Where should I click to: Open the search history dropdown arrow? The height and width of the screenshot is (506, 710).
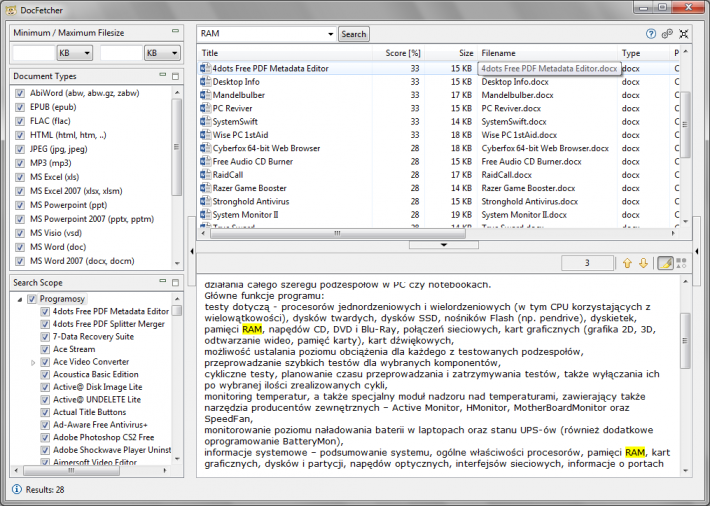(x=331, y=34)
